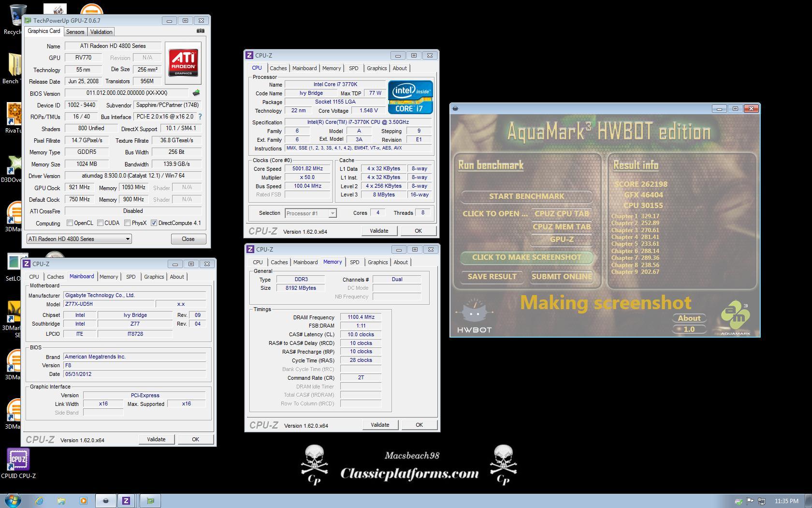
Task: Click the Core Speed 5001.82 MHz value
Action: (307, 169)
